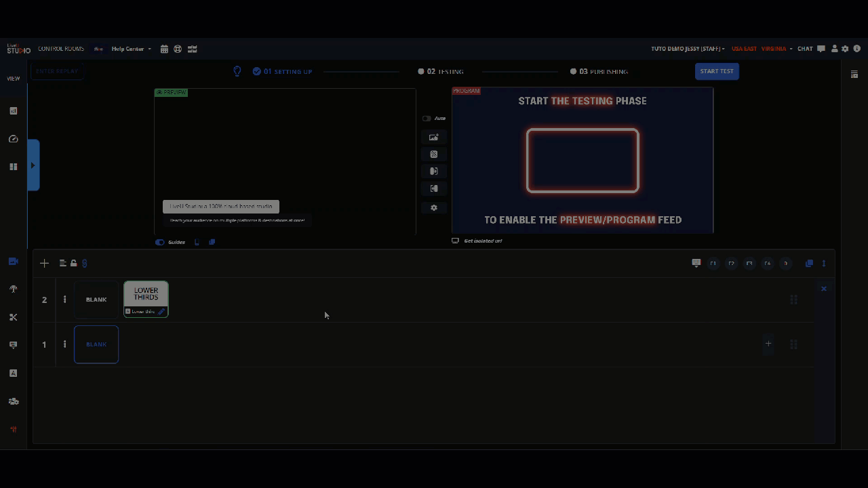
Task: Click the Get isolated url link
Action: (483, 241)
